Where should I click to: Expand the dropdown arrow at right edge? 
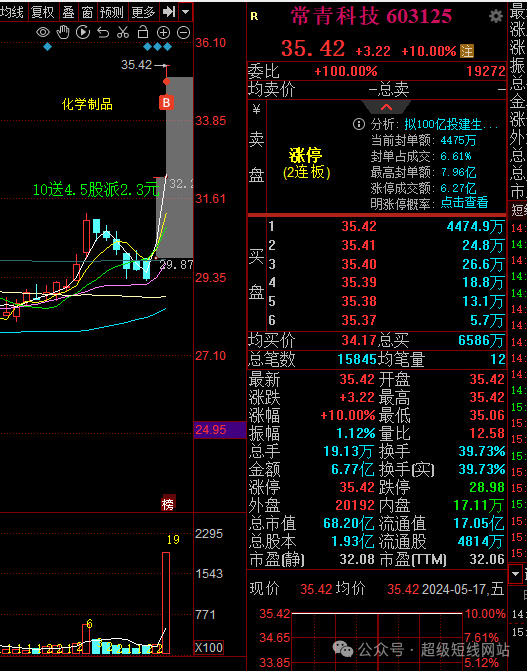coord(515,573)
